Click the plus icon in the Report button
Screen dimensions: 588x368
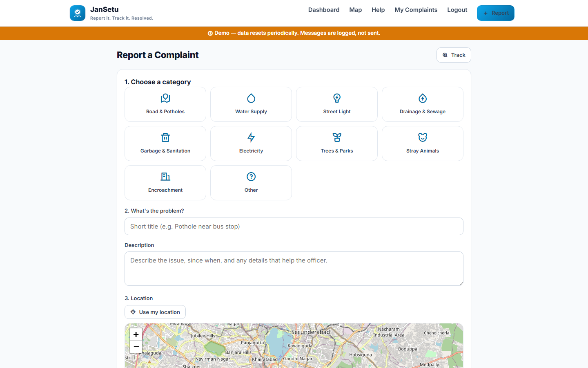486,13
